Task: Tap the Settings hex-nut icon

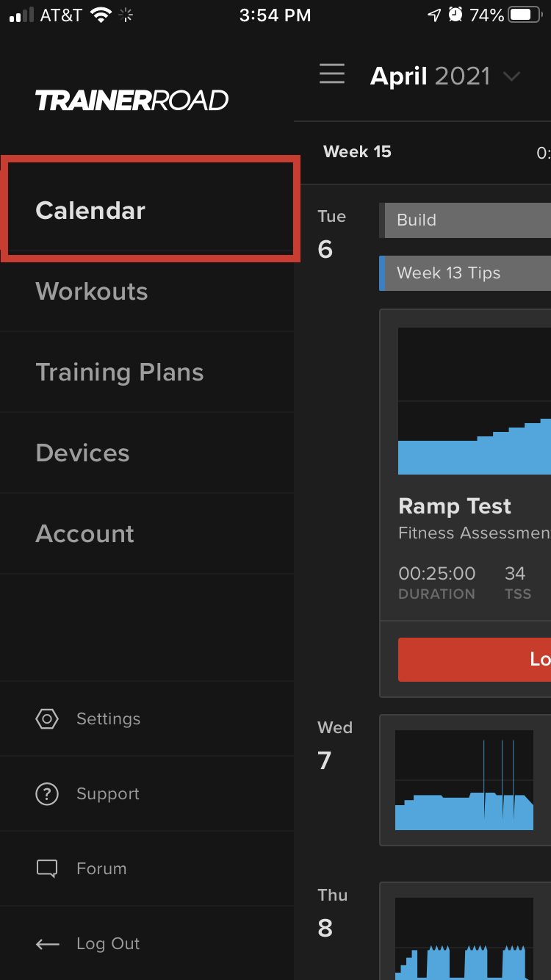Action: (47, 718)
